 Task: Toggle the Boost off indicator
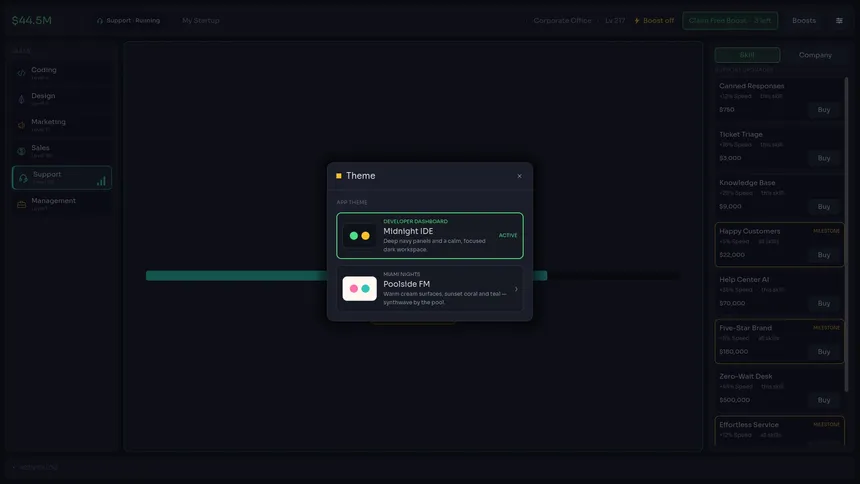point(654,21)
